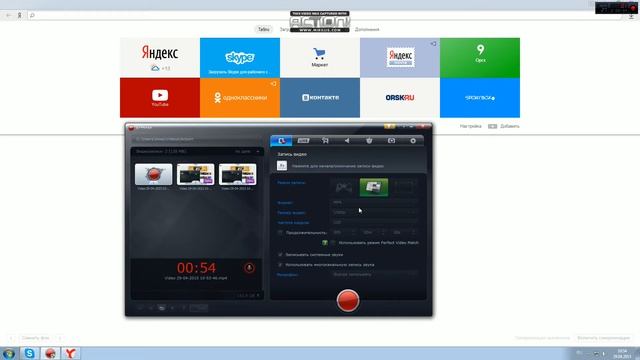
Task: Click Сменить фон button at bottom
Action: 36,338
